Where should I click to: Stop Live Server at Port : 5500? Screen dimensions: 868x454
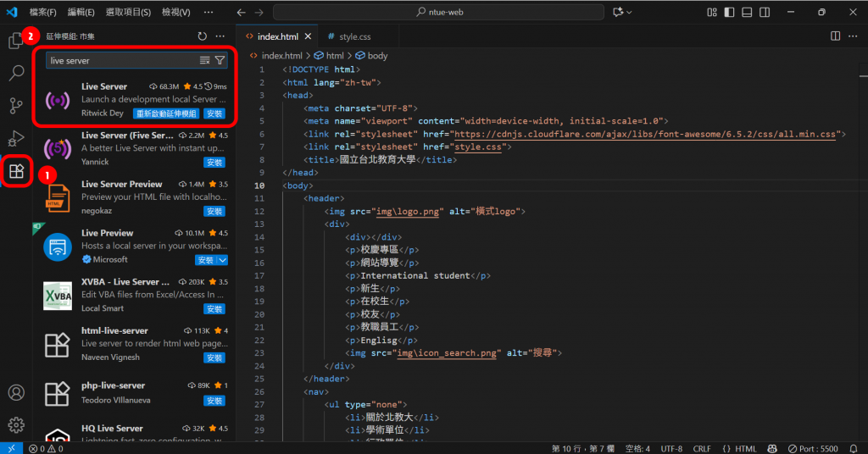point(813,448)
